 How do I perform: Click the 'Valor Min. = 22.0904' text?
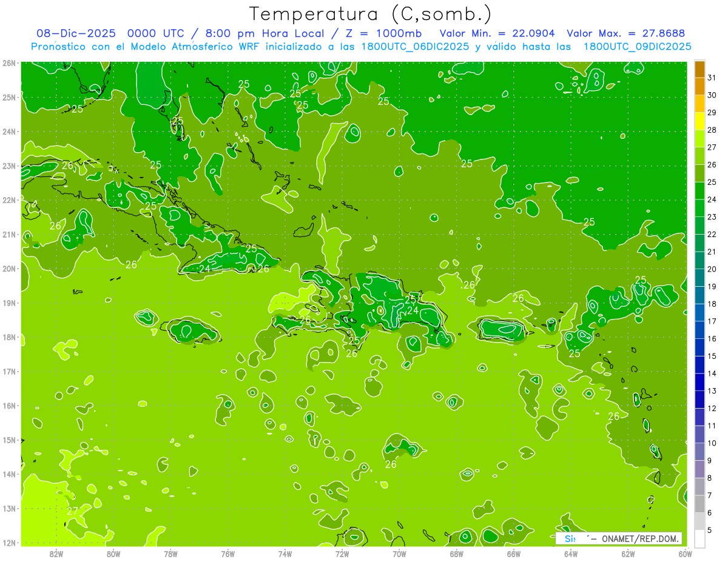pos(497,33)
